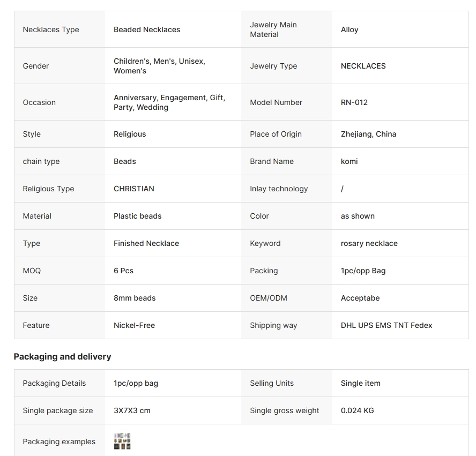476x456 pixels.
Task: Select the DHL UPS EMS TNT Fedex text
Action: coord(386,325)
